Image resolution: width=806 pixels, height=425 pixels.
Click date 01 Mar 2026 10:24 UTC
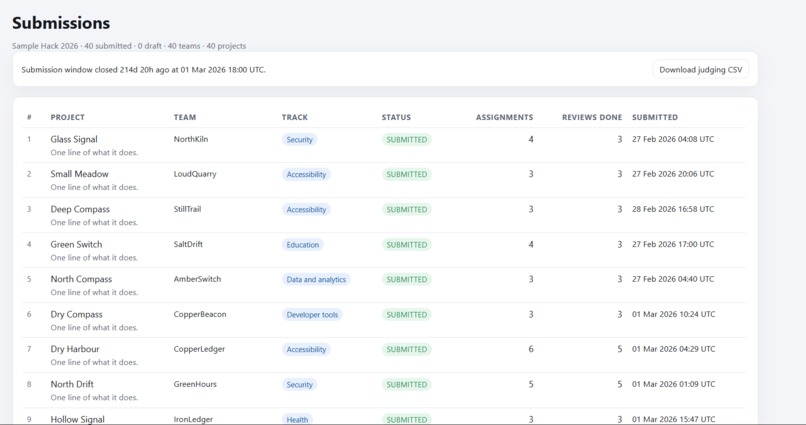(673, 314)
